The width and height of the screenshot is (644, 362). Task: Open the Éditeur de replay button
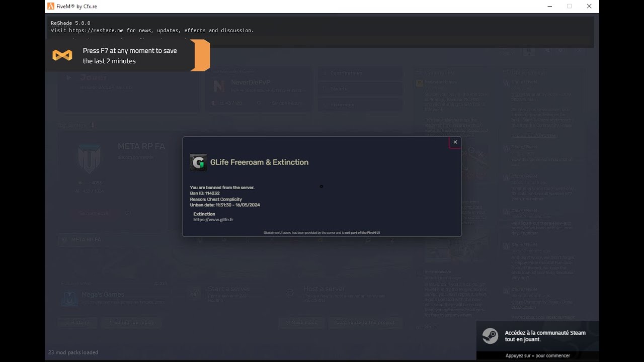click(132, 322)
